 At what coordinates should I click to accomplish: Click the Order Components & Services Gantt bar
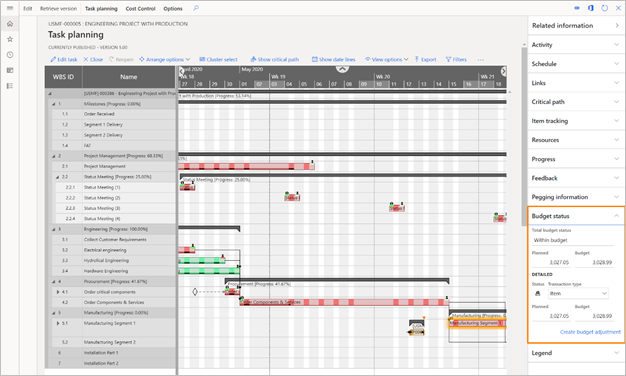[344, 302]
